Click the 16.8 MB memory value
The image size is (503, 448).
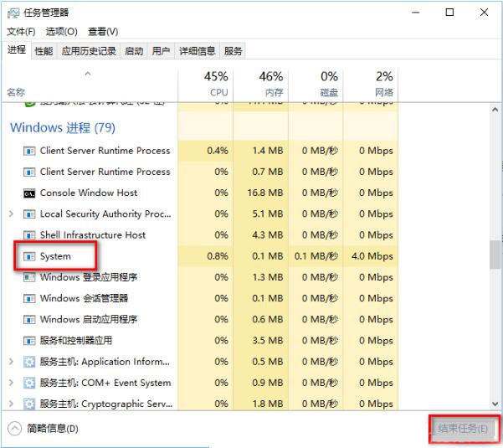click(265, 193)
